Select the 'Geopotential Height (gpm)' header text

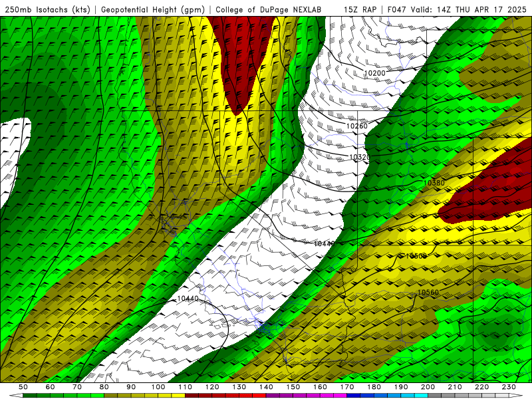coord(153,9)
